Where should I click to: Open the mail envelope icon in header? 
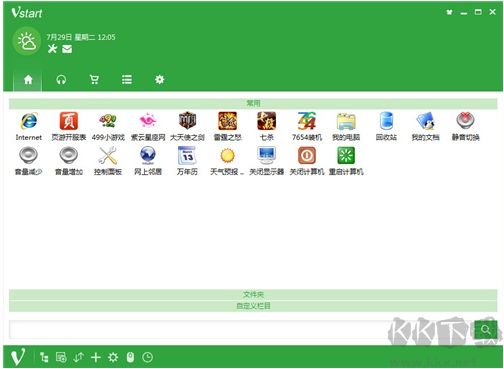coord(67,49)
